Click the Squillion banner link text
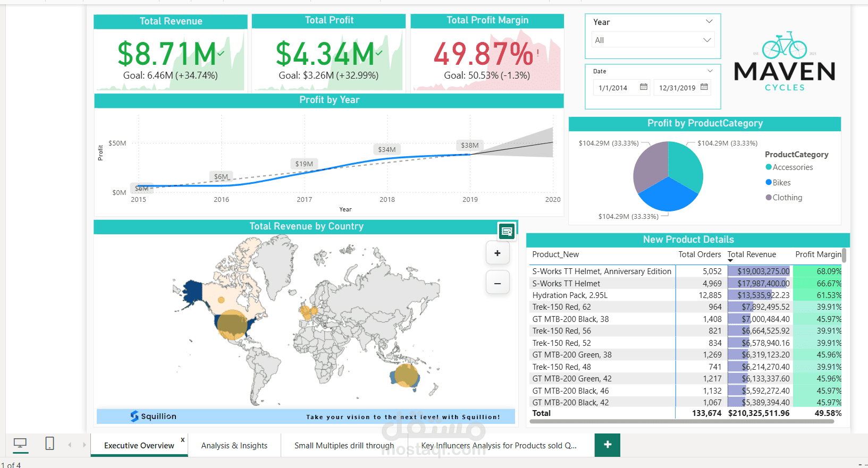Screen dimensions: 868x468 coord(403,417)
